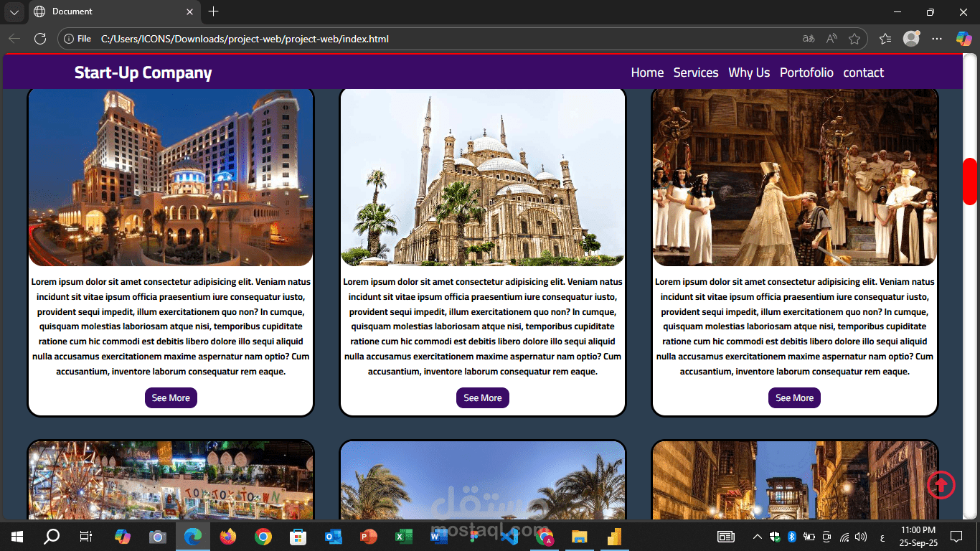Screen dimensions: 980x551
Task: Open Microsoft Store from the taskbar
Action: point(298,536)
